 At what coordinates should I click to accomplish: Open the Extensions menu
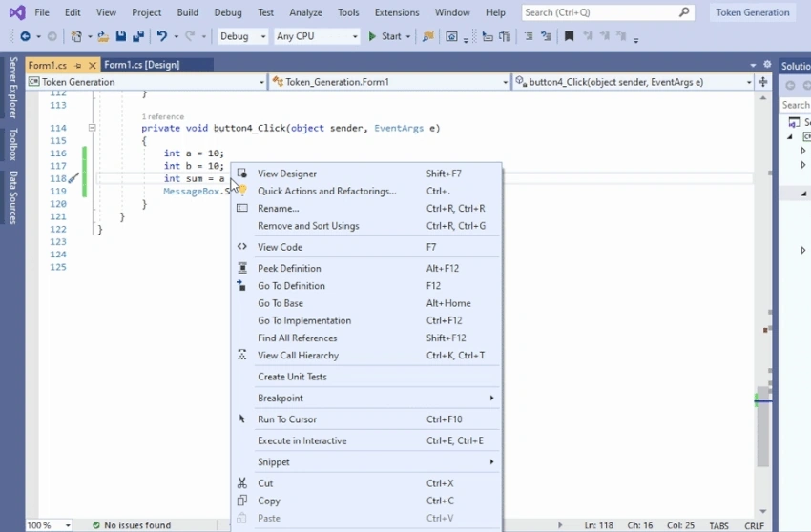[397, 12]
